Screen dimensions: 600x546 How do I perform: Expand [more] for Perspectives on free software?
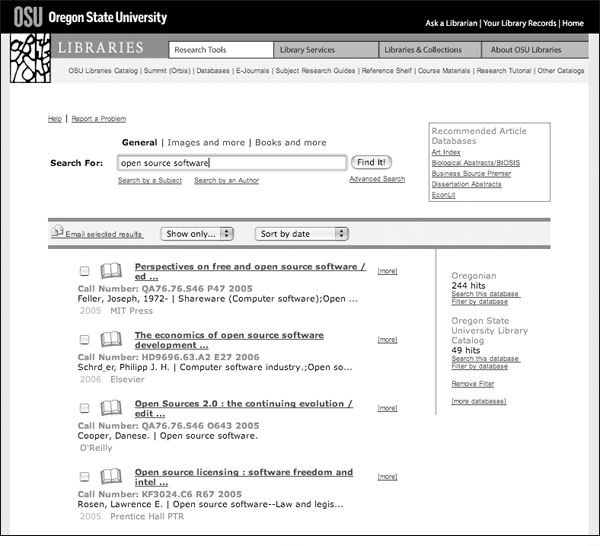387,271
